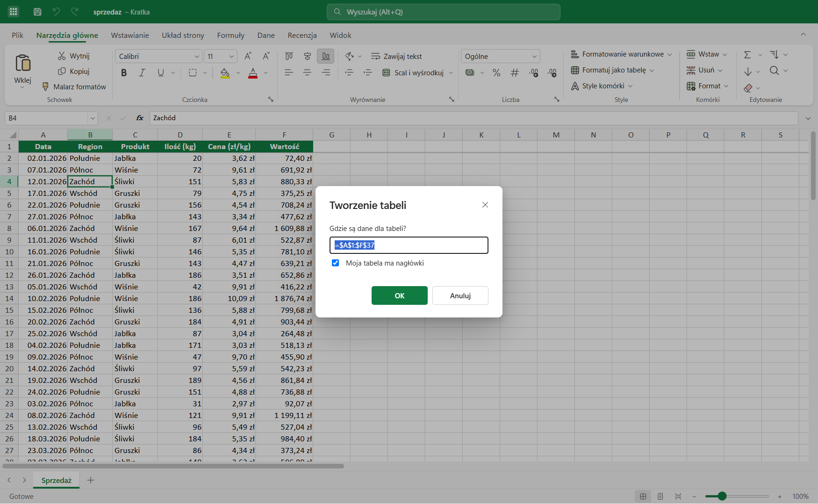Click the font color letter A icon
This screenshot has width=818, height=504.
tap(253, 72)
